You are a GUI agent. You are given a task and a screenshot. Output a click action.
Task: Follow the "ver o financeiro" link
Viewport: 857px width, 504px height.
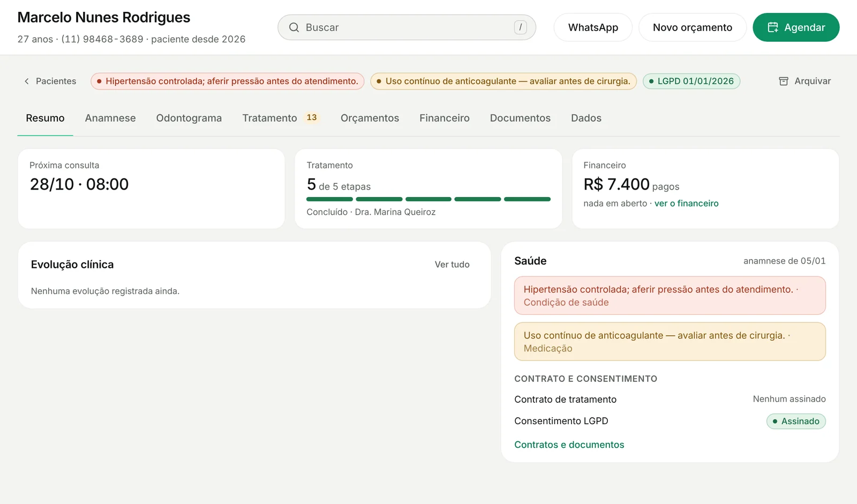[686, 204]
